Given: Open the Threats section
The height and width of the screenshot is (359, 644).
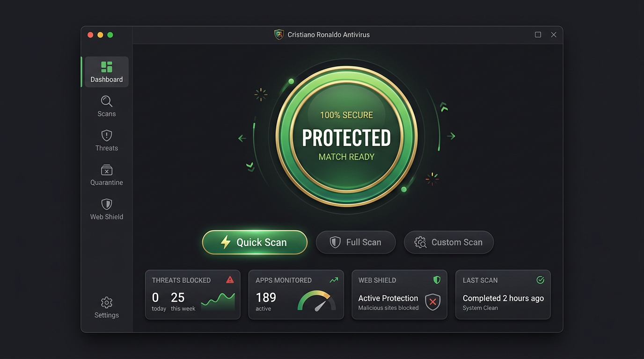Looking at the screenshot, I should [x=107, y=141].
